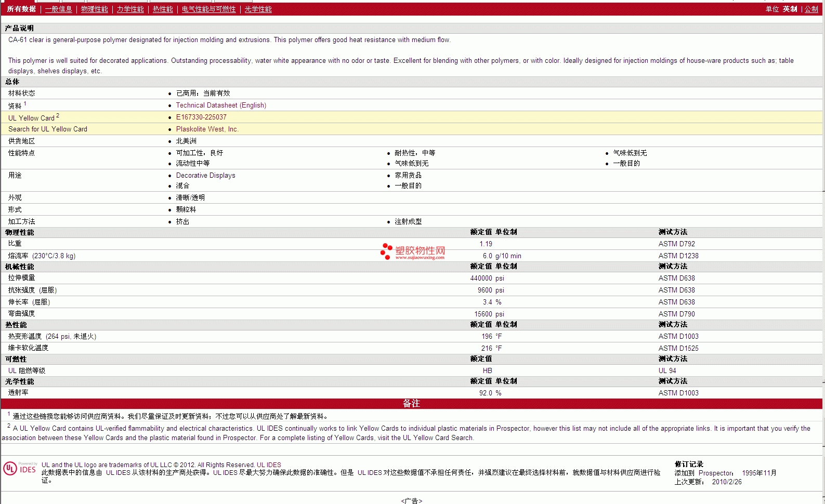Select the 拉伸模量 value 440000
This screenshot has width=825, height=504.
[481, 278]
